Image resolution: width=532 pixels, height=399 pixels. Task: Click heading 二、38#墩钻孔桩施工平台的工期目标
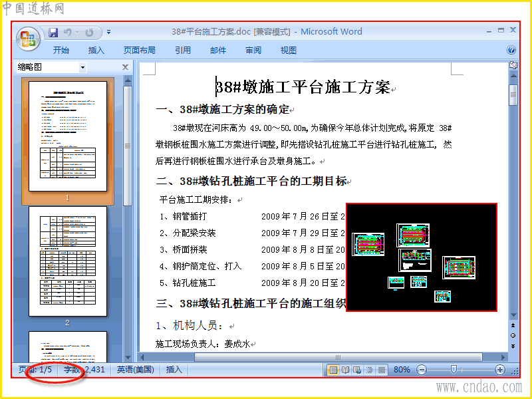click(251, 181)
